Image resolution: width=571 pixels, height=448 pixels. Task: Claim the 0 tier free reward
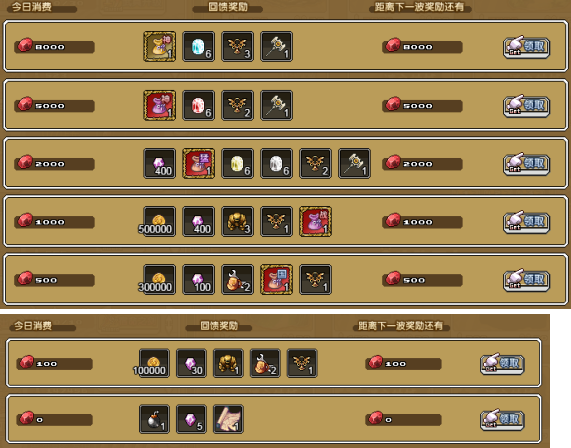tap(503, 420)
